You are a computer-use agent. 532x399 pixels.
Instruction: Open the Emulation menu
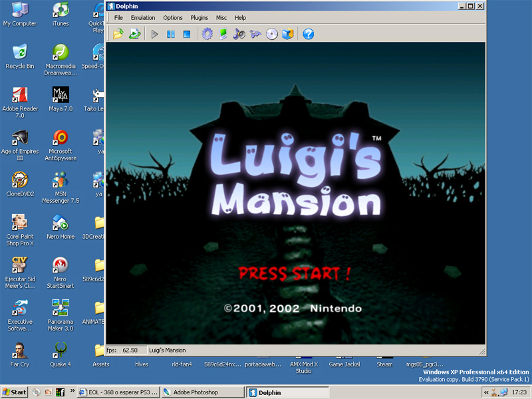(x=143, y=18)
